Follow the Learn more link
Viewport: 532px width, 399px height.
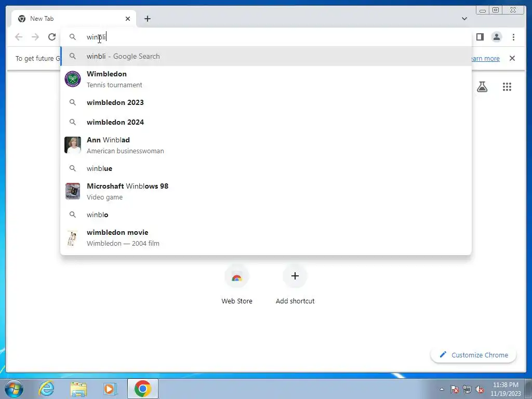485,58
